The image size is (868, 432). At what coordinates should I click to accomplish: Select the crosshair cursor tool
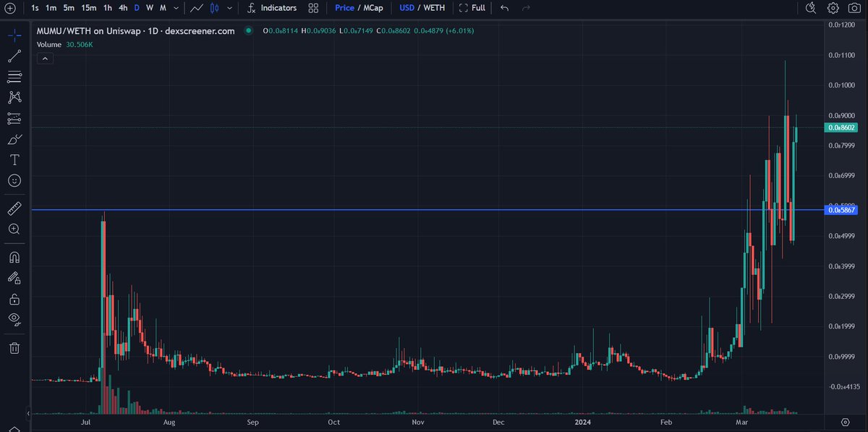coord(14,35)
